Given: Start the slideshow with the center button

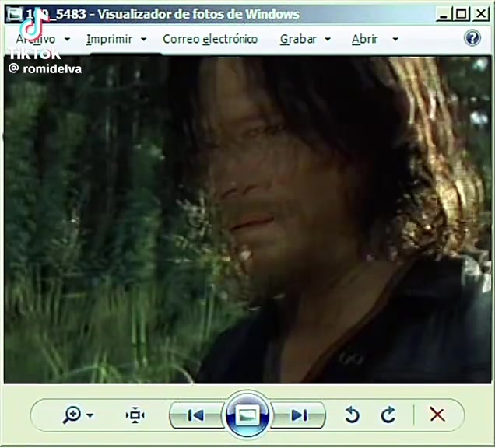Looking at the screenshot, I should click(x=247, y=415).
